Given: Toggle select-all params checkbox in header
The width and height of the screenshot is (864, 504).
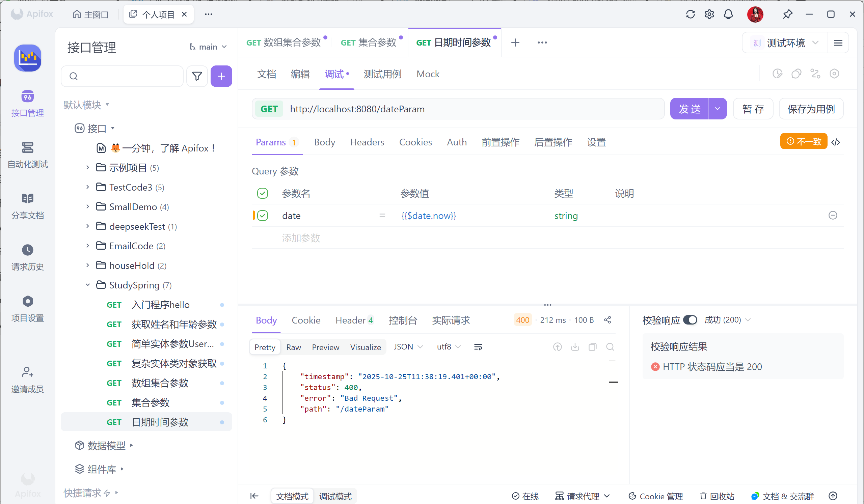Looking at the screenshot, I should [263, 193].
